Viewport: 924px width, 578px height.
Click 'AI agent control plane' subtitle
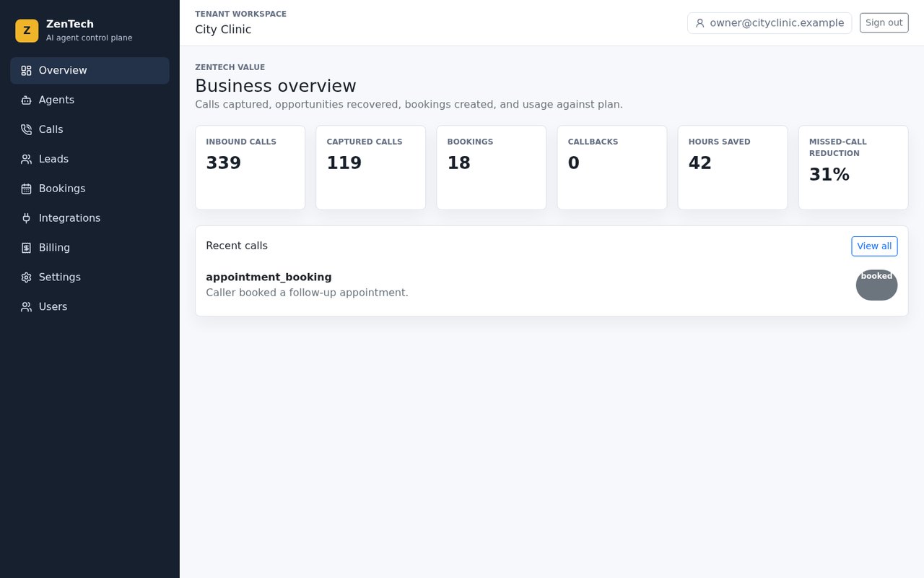pos(90,38)
